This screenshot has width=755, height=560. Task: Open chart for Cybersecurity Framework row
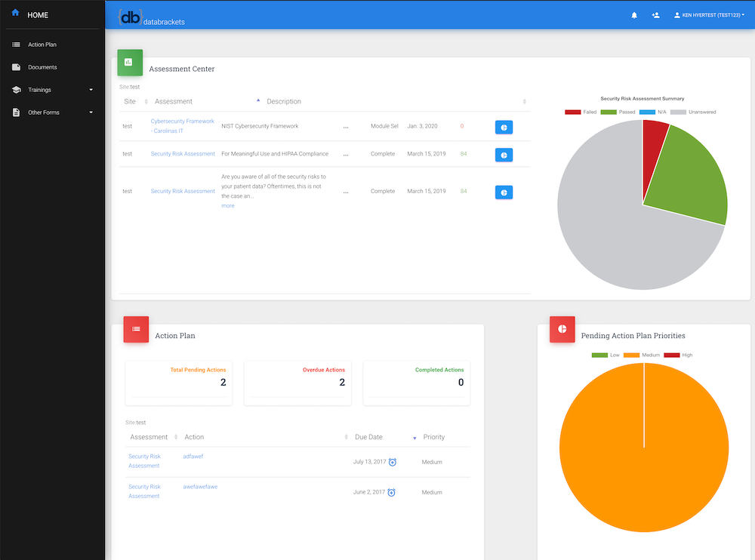click(504, 127)
